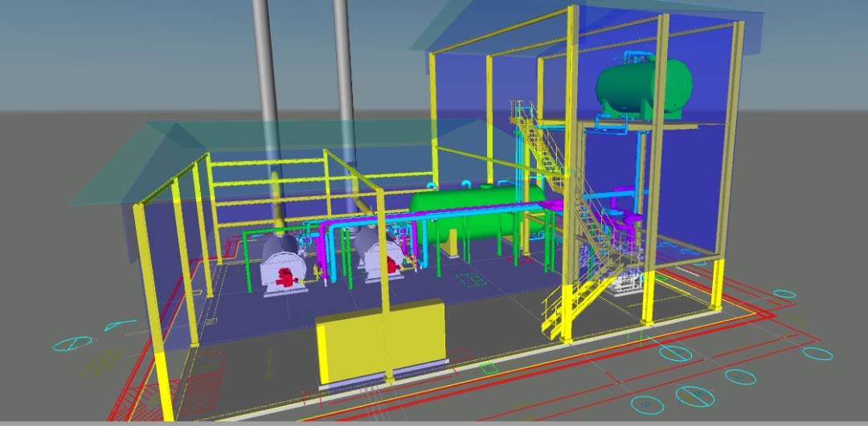Click the elevated green tank on platform
868x426 pixels.
click(643, 85)
